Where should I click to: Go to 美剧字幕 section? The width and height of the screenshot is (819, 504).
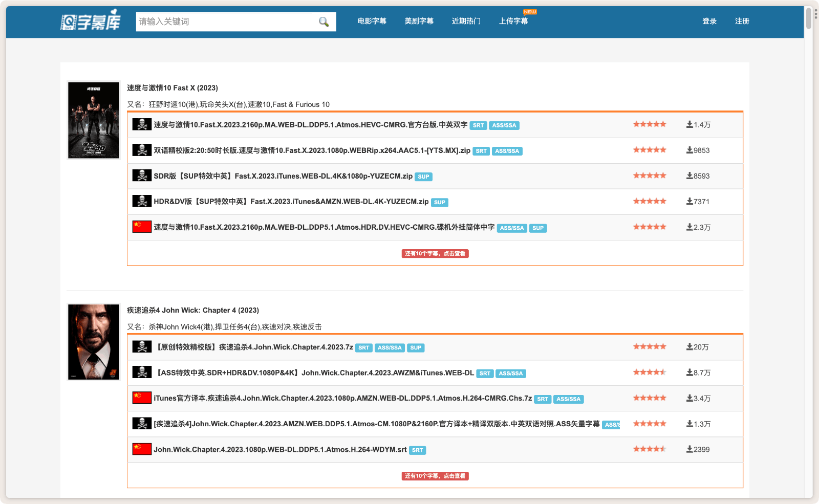tap(419, 21)
